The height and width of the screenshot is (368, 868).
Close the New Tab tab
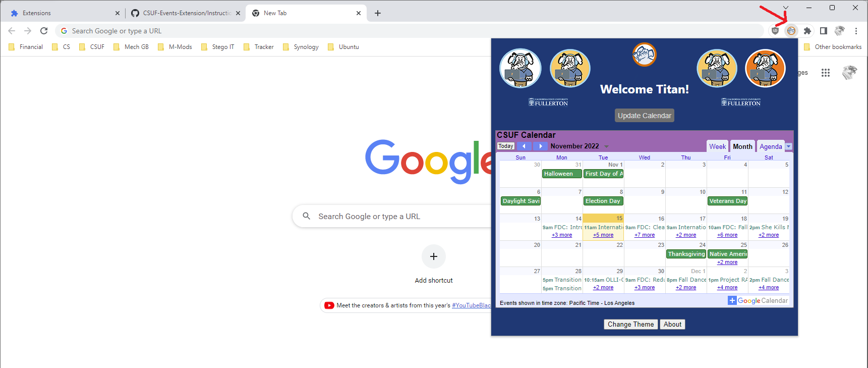[x=359, y=13]
